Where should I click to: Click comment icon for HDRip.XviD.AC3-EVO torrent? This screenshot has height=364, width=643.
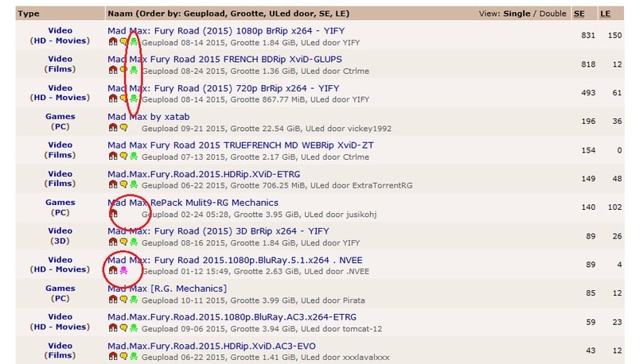(x=123, y=356)
